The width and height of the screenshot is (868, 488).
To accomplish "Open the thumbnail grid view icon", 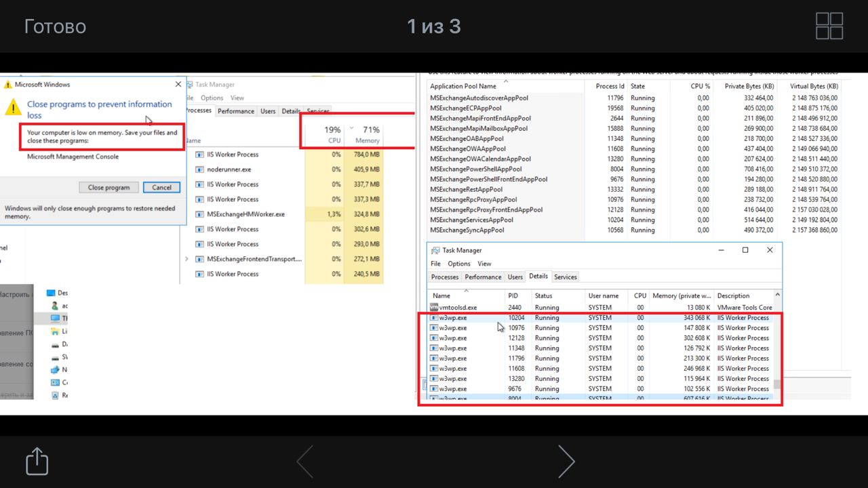I will pos(829,26).
